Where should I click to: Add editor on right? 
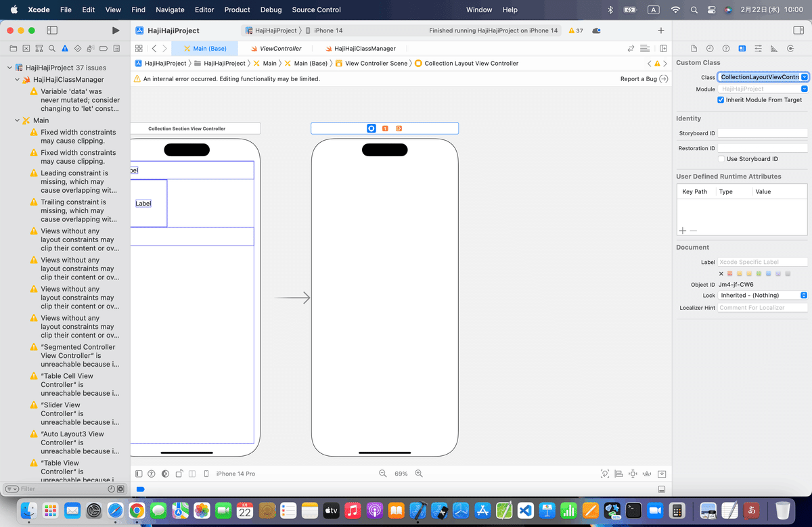click(x=663, y=49)
